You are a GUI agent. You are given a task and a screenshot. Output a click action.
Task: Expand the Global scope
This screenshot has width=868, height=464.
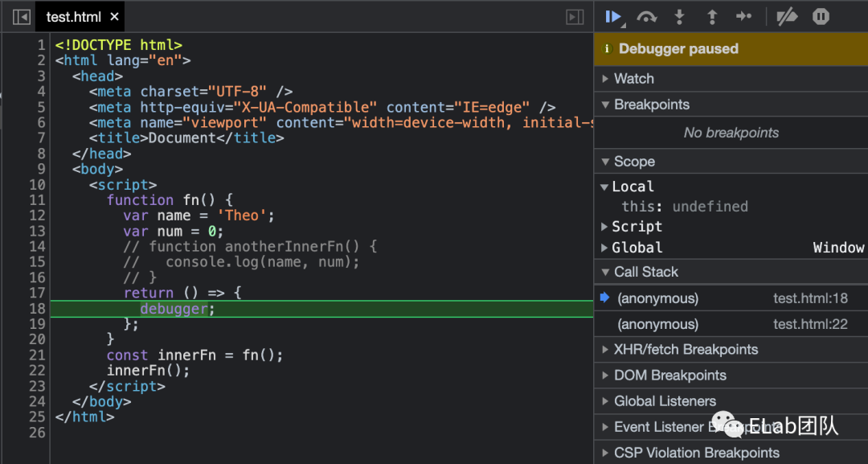(x=604, y=248)
